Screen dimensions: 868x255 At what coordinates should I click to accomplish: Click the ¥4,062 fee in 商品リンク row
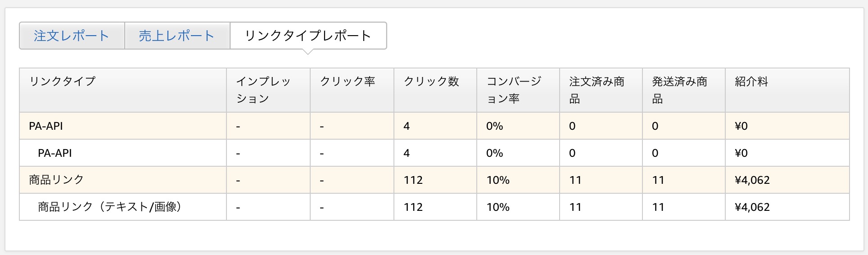752,180
